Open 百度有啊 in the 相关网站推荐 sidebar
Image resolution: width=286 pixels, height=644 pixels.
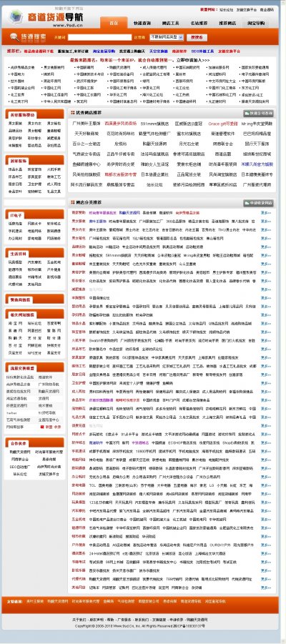pos(54,323)
